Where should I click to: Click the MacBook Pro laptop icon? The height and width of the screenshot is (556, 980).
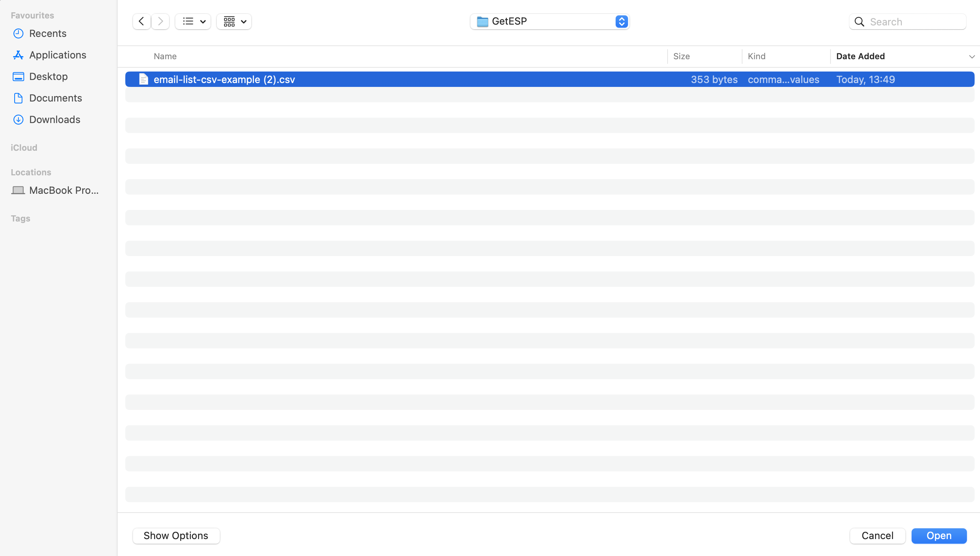tap(18, 190)
